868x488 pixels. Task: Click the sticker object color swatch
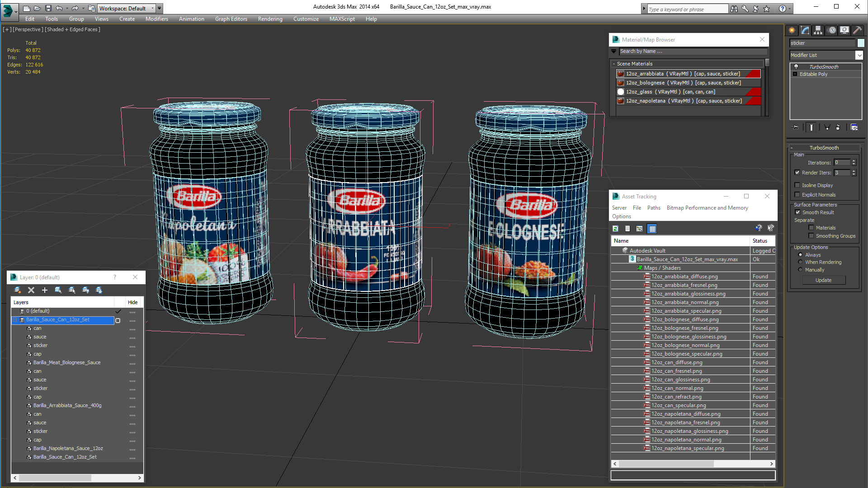861,43
